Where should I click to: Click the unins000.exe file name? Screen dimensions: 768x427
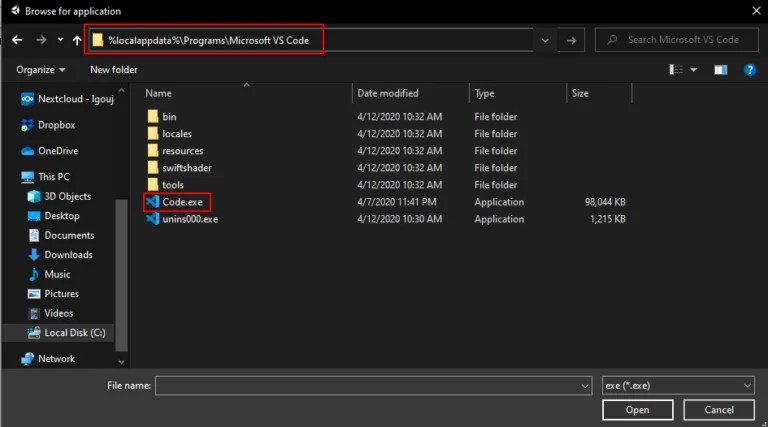coord(190,219)
